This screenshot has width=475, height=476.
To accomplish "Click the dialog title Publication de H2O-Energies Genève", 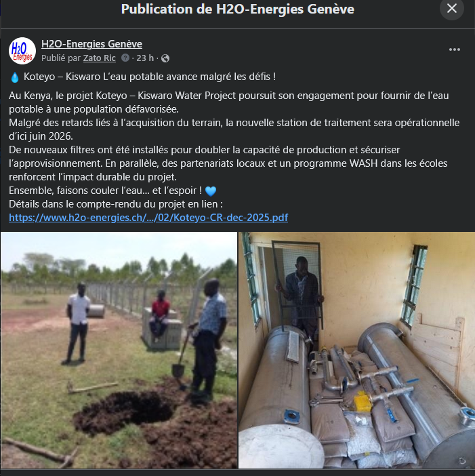I will click(x=237, y=9).
